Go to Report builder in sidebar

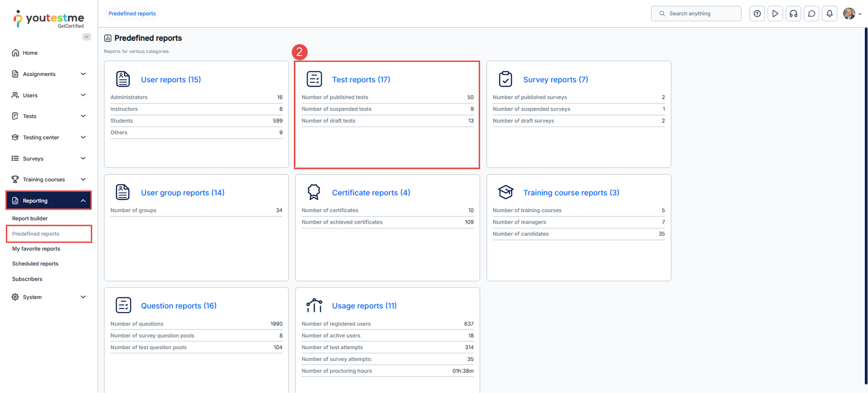pos(30,218)
